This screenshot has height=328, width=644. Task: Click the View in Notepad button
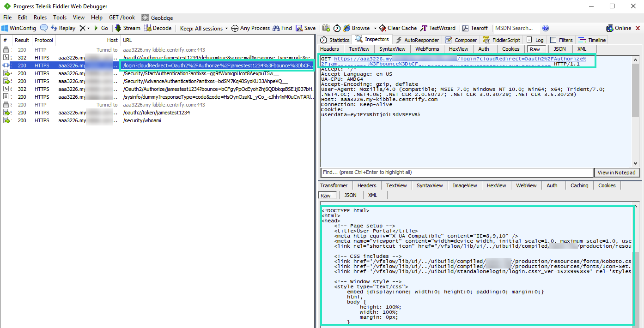[x=616, y=173]
